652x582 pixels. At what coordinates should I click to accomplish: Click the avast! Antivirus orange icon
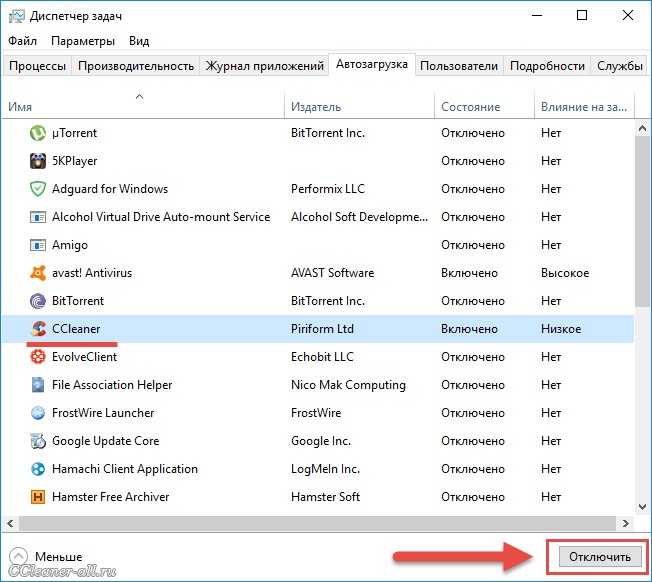[x=38, y=273]
